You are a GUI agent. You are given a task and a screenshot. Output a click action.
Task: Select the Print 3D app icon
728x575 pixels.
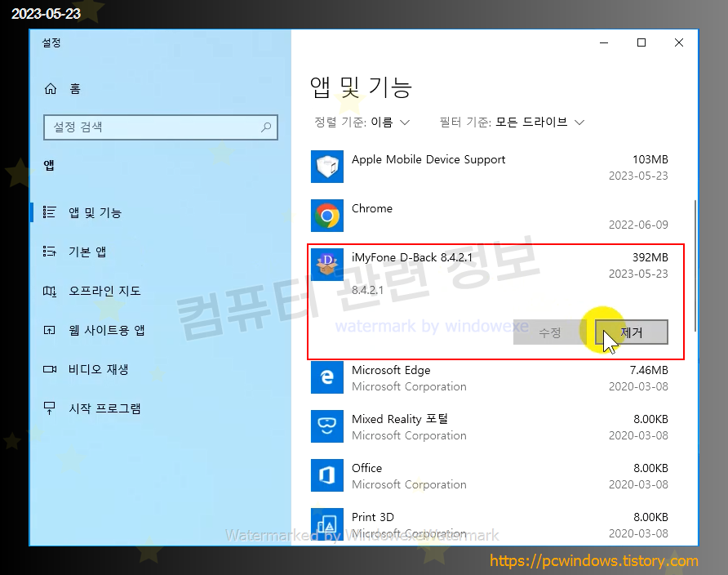(327, 524)
